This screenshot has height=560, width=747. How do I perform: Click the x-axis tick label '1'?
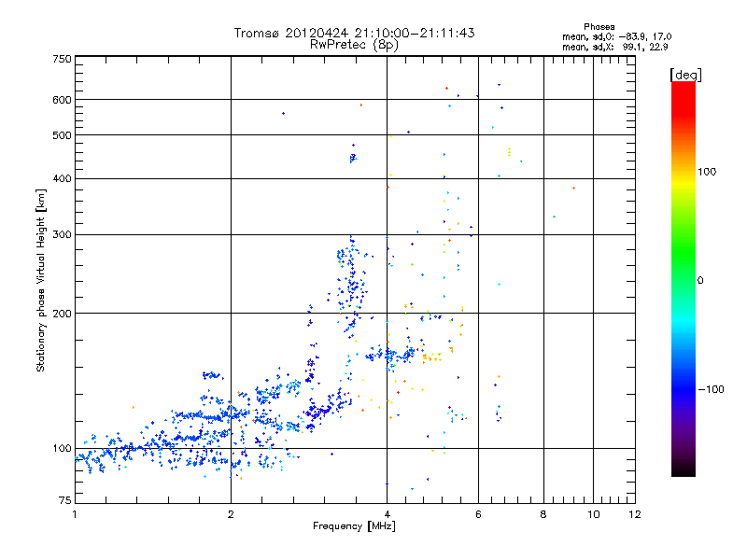[75, 514]
